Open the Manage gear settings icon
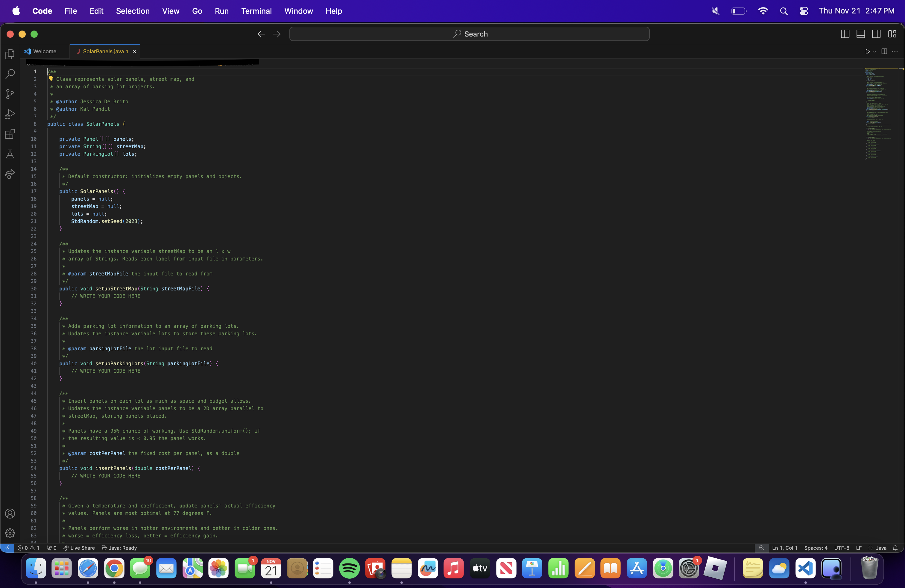905x588 pixels. [10, 533]
